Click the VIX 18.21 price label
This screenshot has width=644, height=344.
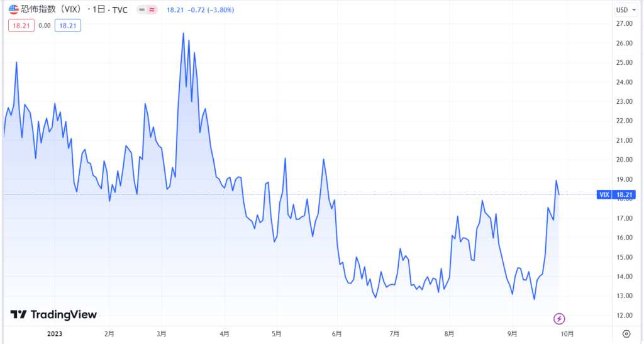coord(616,194)
